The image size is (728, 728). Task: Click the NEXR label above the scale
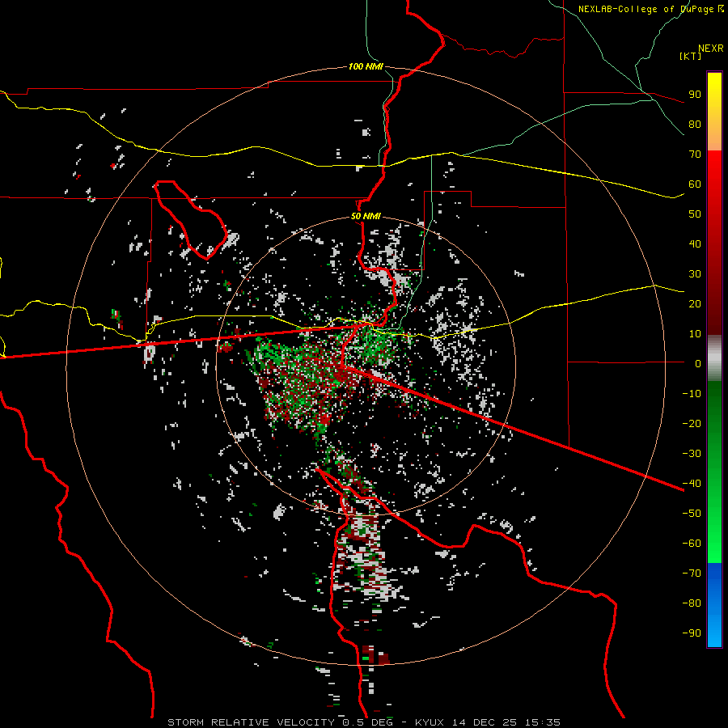[711, 49]
